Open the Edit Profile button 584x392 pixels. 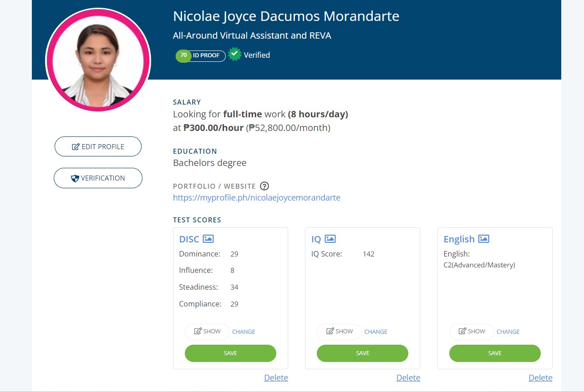(98, 146)
